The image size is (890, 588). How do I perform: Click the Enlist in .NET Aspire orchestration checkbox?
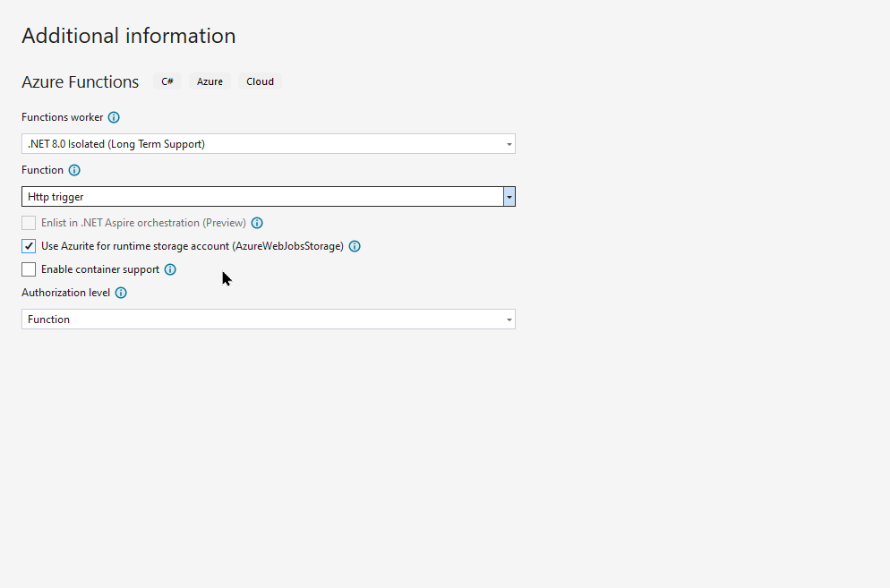point(29,223)
